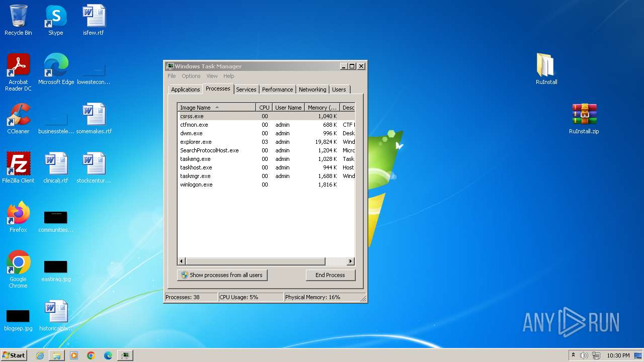
Task: Open the View menu in Task Manager
Action: [x=212, y=76]
